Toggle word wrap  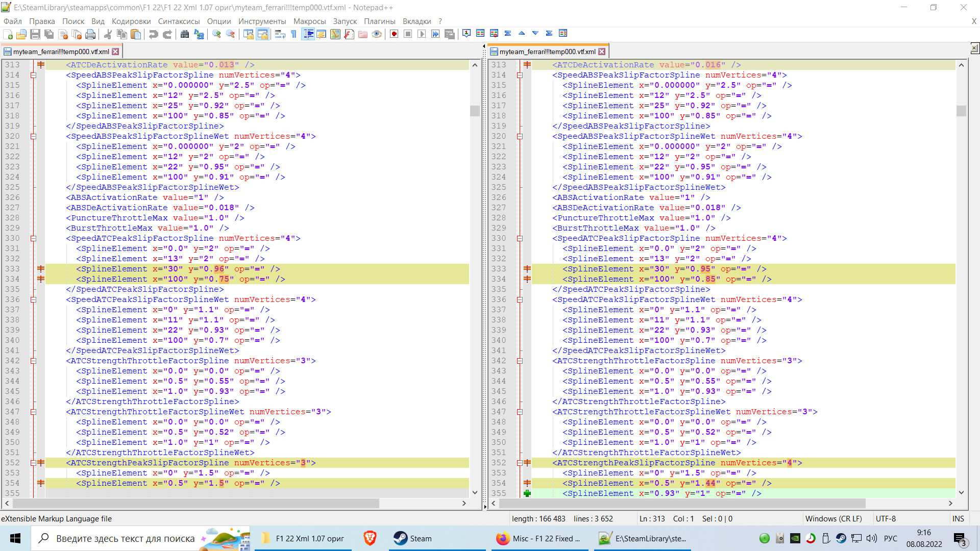coord(280,34)
